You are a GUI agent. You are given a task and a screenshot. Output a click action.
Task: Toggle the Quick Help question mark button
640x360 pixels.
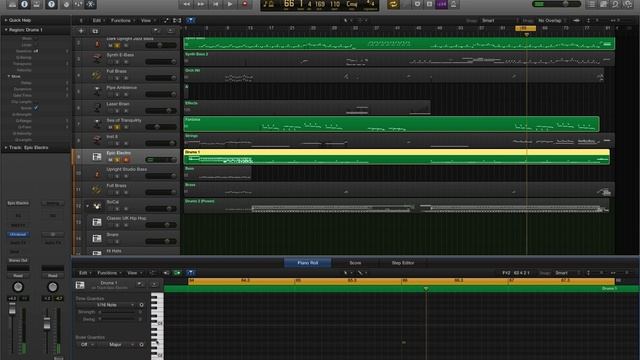pyautogui.click(x=51, y=4)
